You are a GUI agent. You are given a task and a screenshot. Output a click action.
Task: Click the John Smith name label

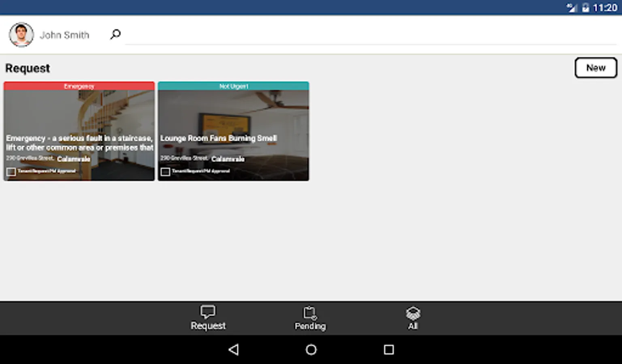click(64, 35)
